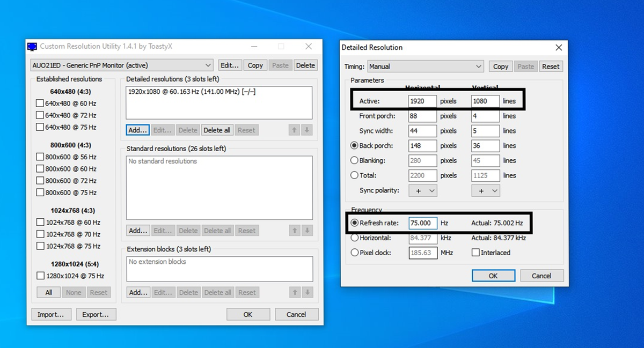The width and height of the screenshot is (644, 348).
Task: Choose the Pixel clock radio button
Action: point(354,253)
